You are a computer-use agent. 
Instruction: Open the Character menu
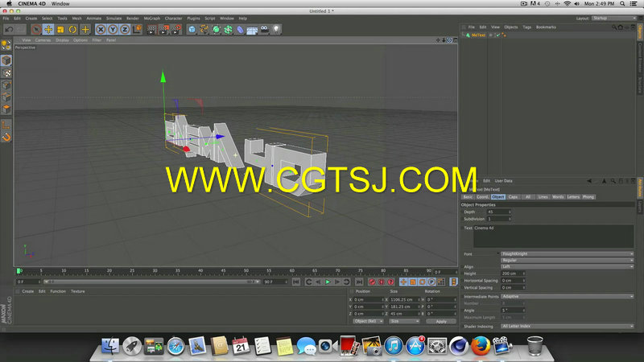click(x=173, y=19)
